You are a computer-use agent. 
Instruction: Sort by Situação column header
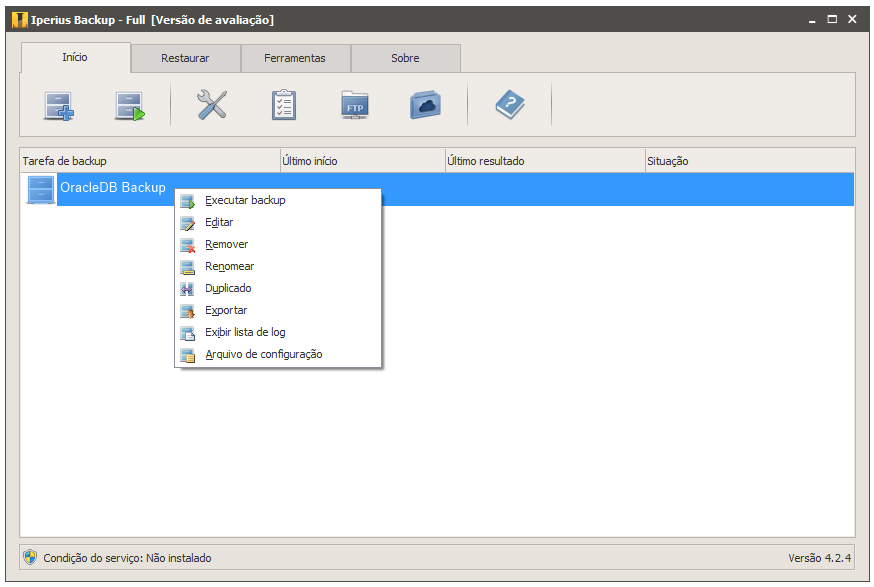click(x=750, y=161)
